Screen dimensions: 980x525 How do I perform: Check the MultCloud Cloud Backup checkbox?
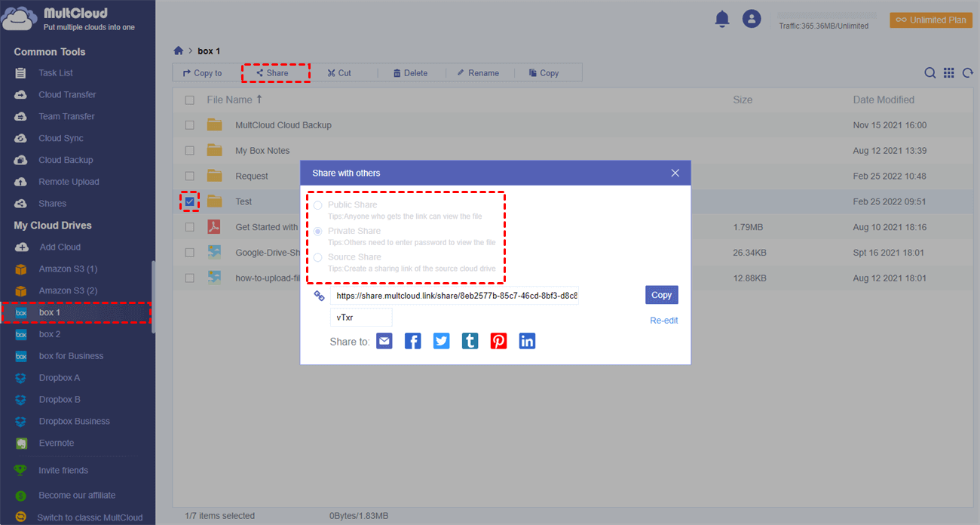pyautogui.click(x=190, y=125)
